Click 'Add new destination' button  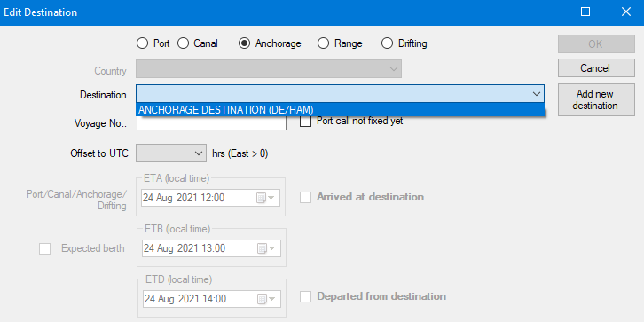[x=596, y=100]
